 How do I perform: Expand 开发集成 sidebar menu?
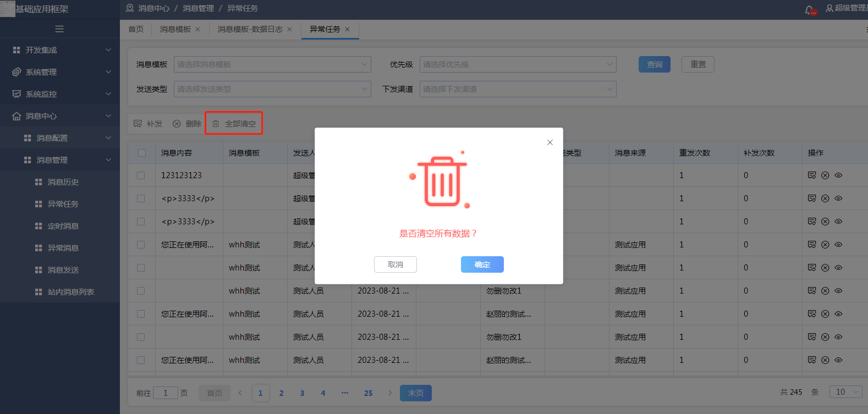pyautogui.click(x=60, y=50)
